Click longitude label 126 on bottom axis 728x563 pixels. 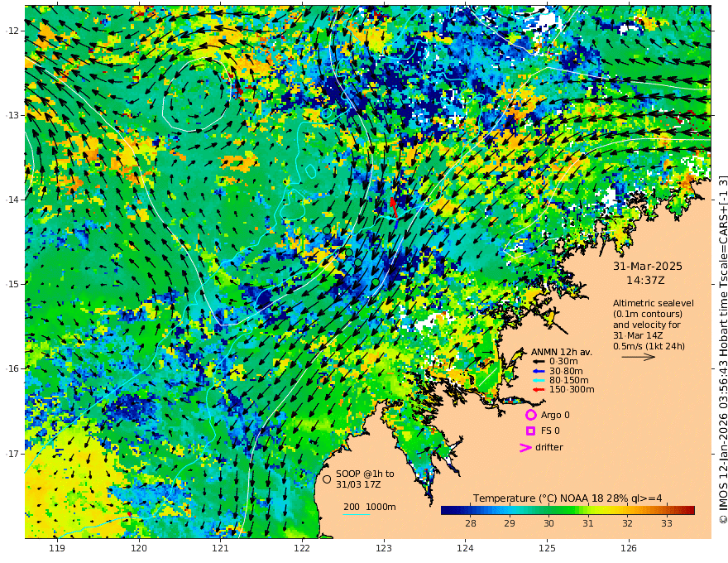point(629,548)
